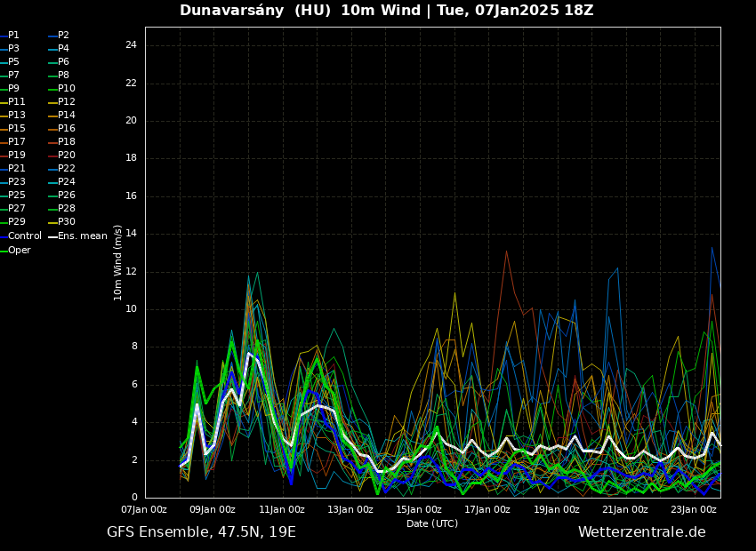Image resolution: width=756 pixels, height=551 pixels.
Task: Select the Ens. mean legend entry
Action: (82, 236)
